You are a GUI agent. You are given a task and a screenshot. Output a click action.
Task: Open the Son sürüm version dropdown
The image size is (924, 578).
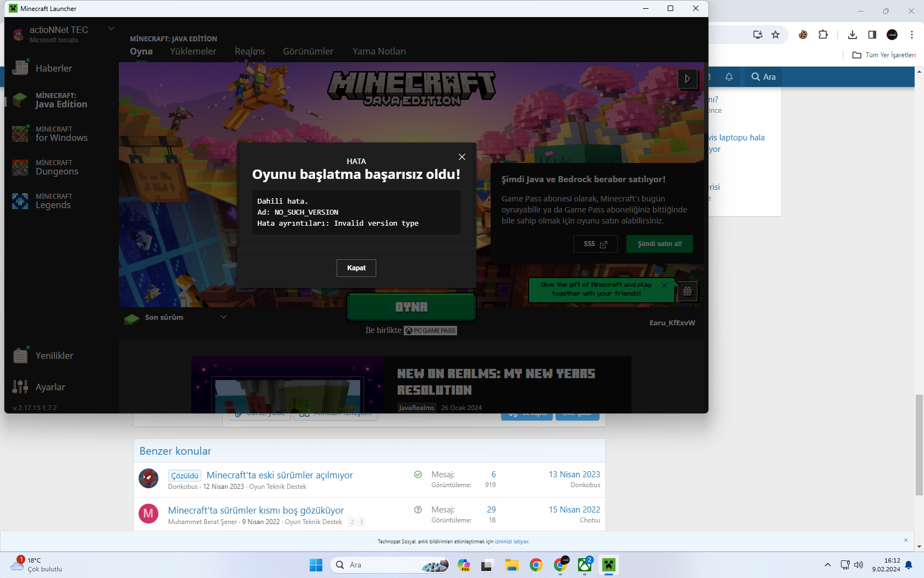click(x=176, y=318)
